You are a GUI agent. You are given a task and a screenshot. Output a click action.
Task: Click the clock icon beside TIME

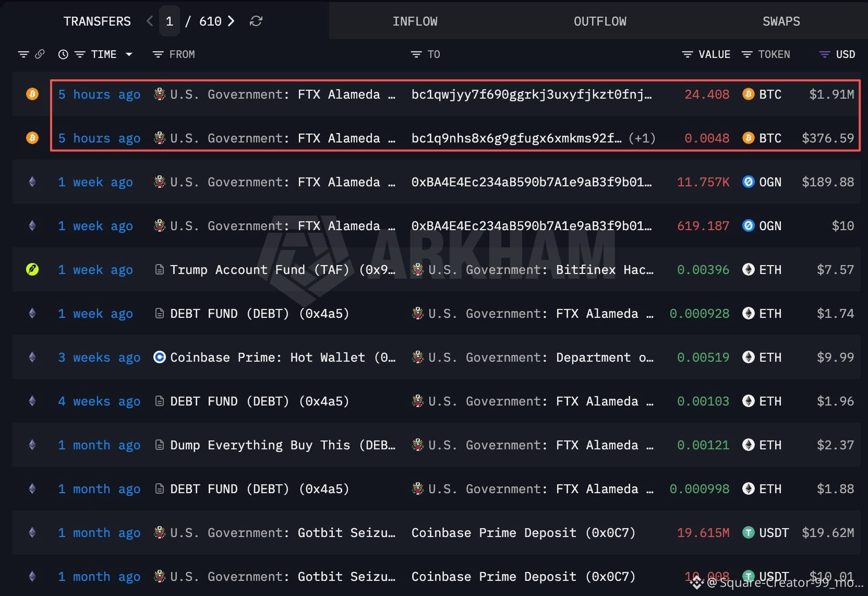click(63, 54)
